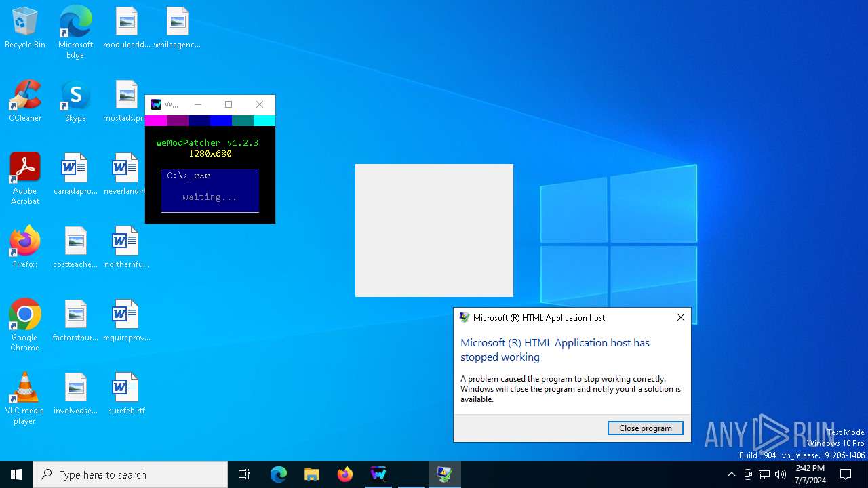The image size is (868, 488).
Task: Minimize the WeModPatcher window
Action: 198,104
